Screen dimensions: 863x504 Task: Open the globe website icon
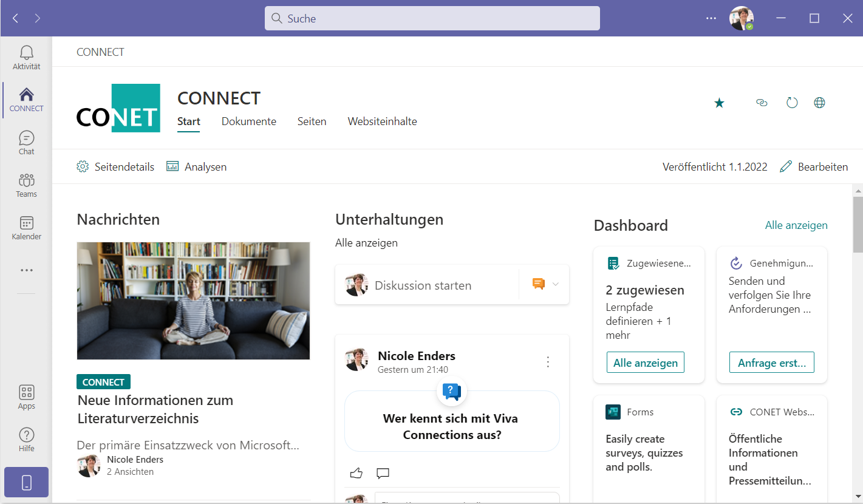819,103
